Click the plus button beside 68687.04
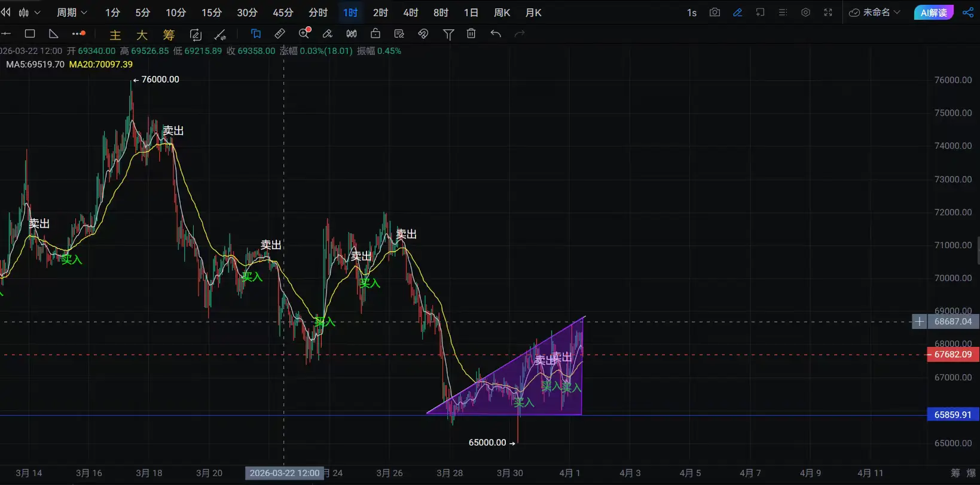Screen dimensions: 980x485 point(920,322)
